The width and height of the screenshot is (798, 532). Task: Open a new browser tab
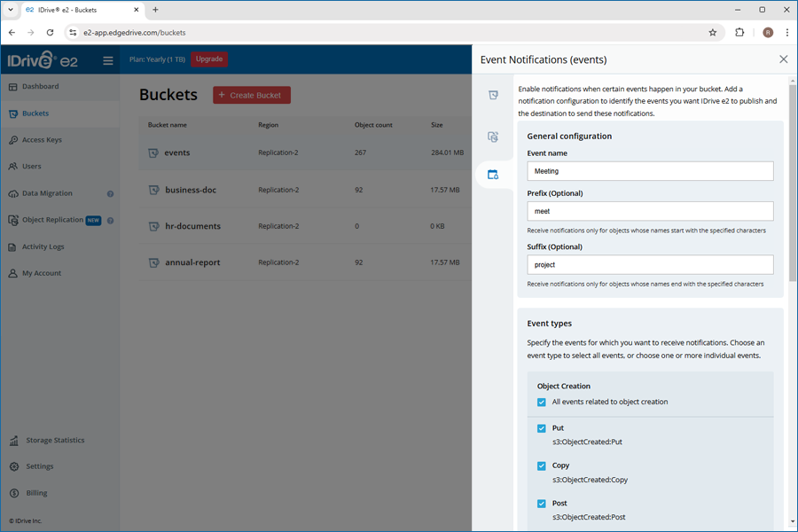pos(155,10)
